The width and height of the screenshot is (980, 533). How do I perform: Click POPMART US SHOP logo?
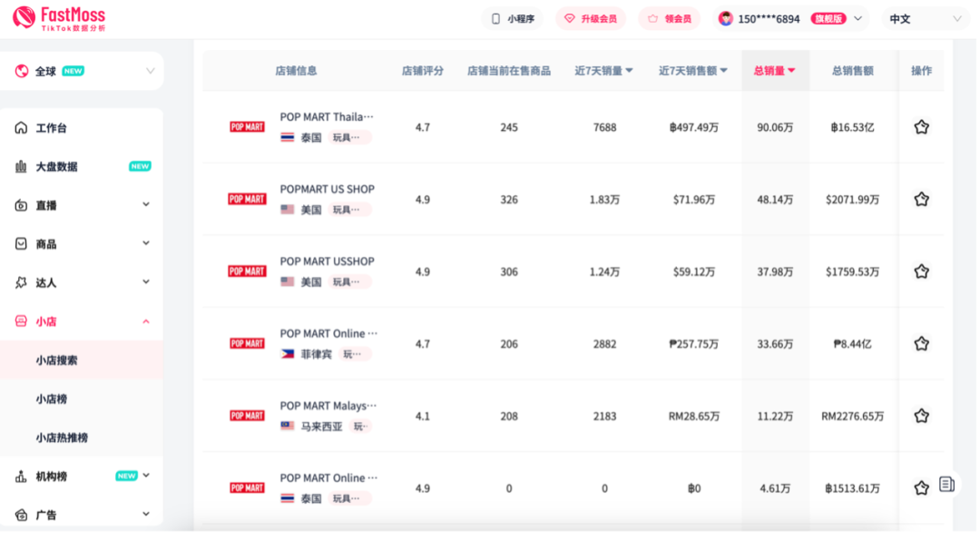tap(247, 199)
